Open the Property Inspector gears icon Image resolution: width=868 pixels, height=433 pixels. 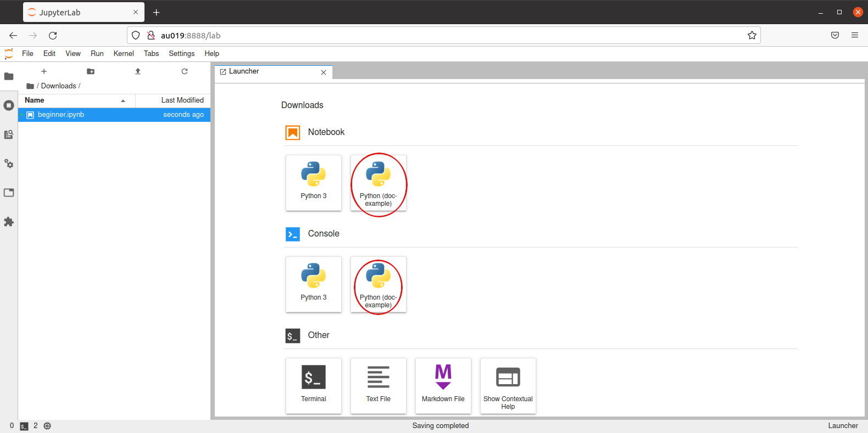(x=9, y=164)
